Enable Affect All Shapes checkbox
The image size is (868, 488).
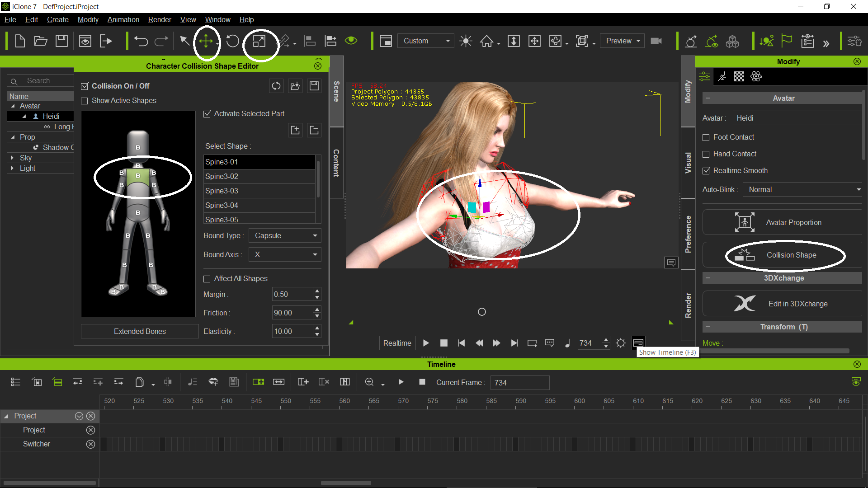pyautogui.click(x=207, y=279)
